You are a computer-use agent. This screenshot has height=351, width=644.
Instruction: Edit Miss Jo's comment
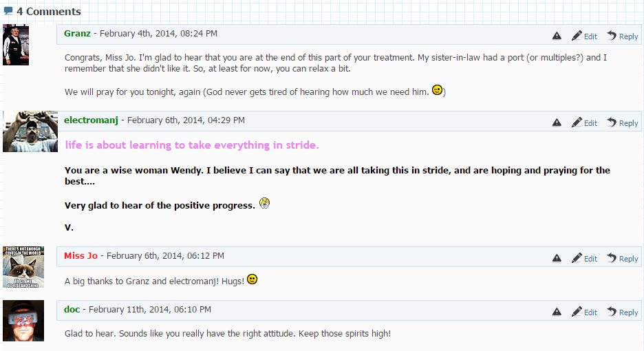[584, 258]
